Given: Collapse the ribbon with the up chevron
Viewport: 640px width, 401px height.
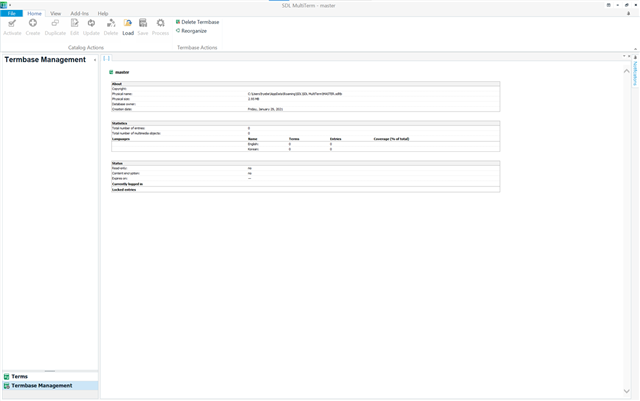Looking at the screenshot, I should (x=635, y=49).
